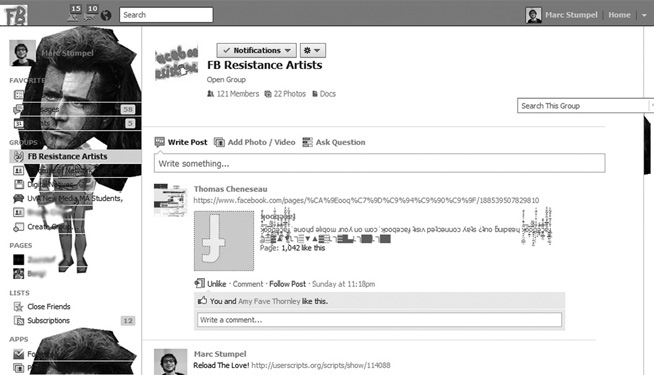Open Marc Stumpel profile in top bar
The image size is (654, 375).
571,15
